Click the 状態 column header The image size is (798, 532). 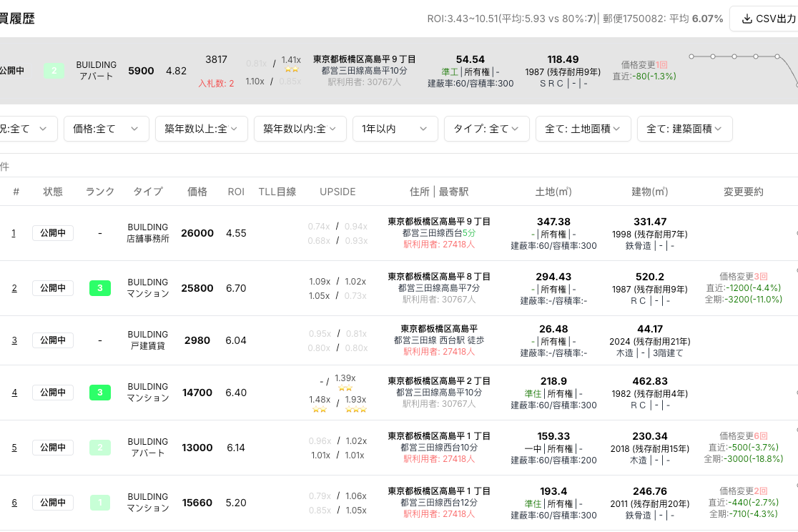click(53, 192)
